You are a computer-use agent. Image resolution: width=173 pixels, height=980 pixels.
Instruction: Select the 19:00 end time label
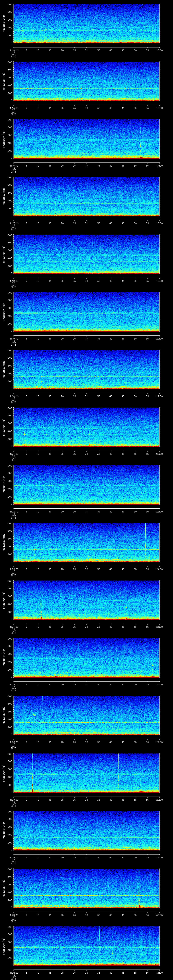tap(160, 281)
